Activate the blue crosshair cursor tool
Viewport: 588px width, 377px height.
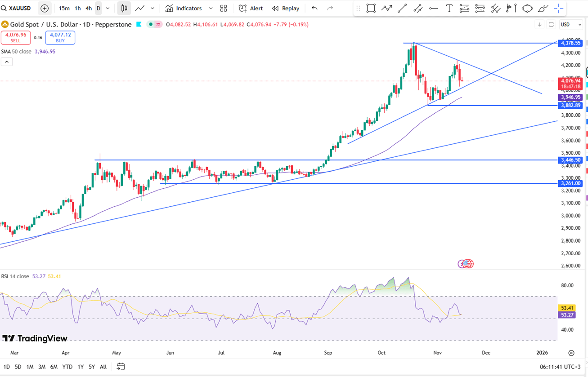pyautogui.click(x=558, y=9)
